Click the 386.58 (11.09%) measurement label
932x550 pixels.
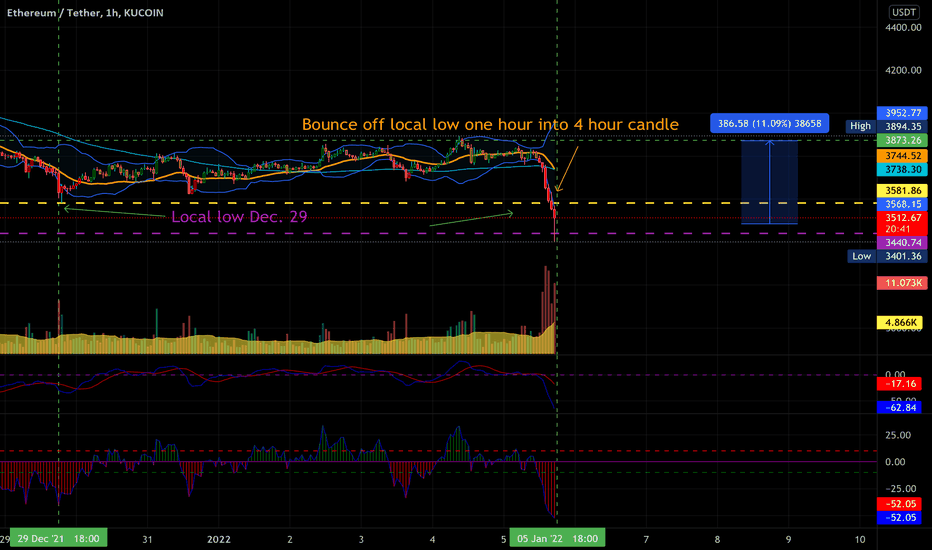click(x=770, y=124)
